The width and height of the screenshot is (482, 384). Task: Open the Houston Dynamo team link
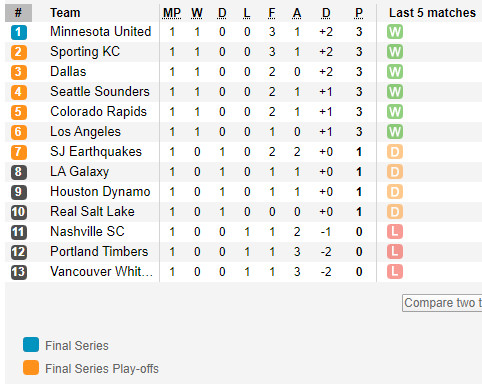[x=100, y=192]
